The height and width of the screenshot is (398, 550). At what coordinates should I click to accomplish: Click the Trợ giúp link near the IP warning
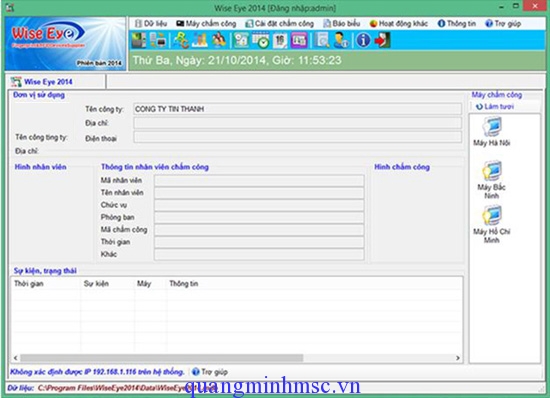tap(210, 372)
